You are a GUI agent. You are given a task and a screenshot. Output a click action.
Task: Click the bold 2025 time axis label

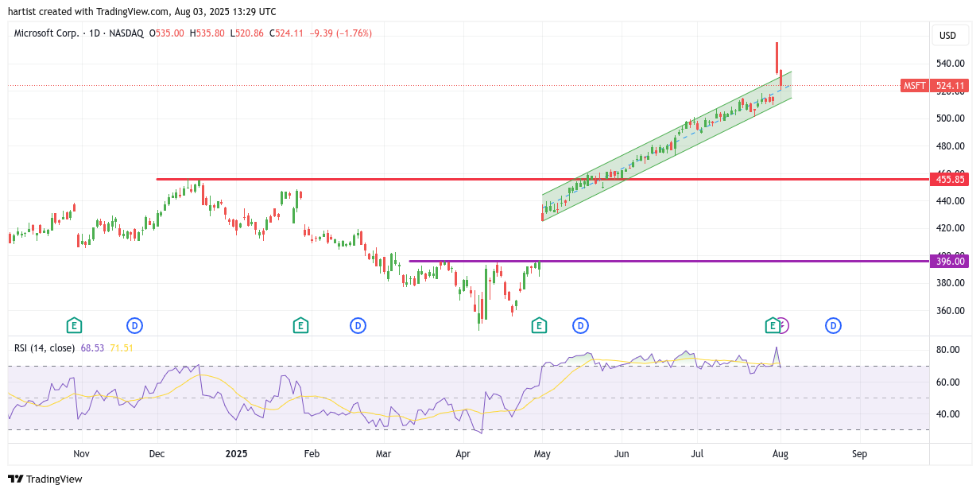point(236,454)
